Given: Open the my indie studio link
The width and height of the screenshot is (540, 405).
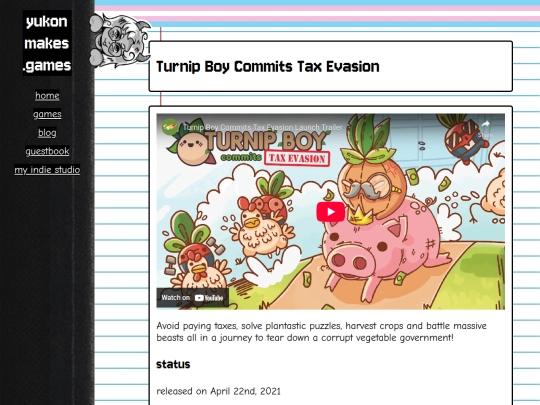Looking at the screenshot, I should (x=47, y=170).
